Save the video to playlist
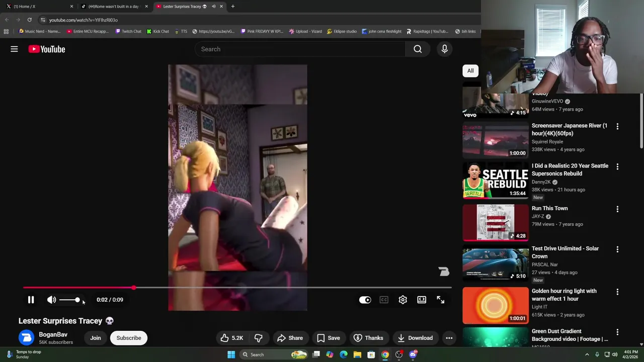 (328, 338)
